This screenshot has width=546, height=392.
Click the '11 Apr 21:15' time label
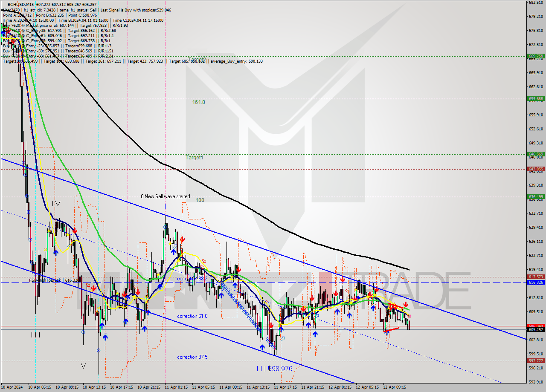point(313,387)
